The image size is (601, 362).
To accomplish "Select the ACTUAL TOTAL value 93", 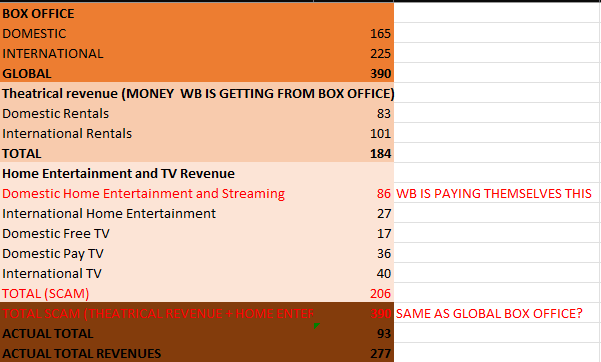I will tap(384, 334).
